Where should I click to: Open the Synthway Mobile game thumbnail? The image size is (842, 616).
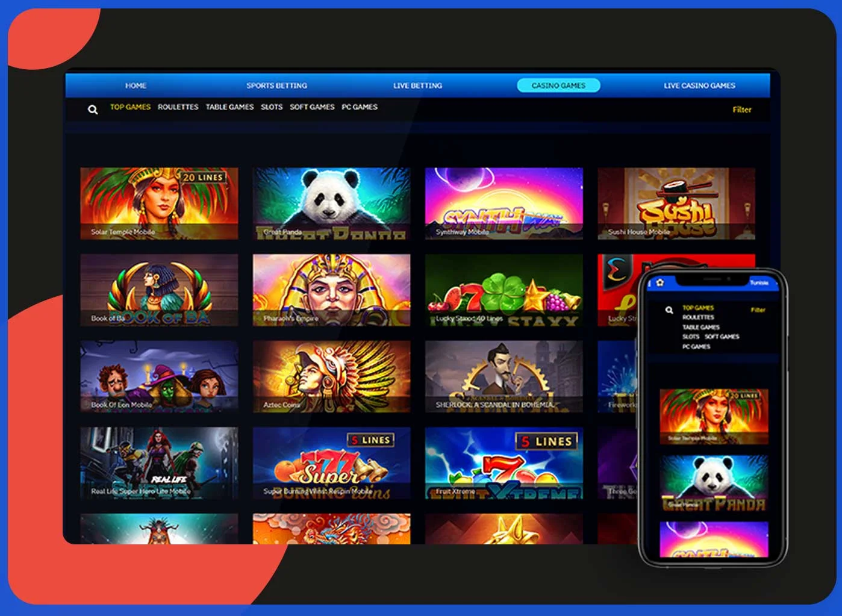point(504,204)
